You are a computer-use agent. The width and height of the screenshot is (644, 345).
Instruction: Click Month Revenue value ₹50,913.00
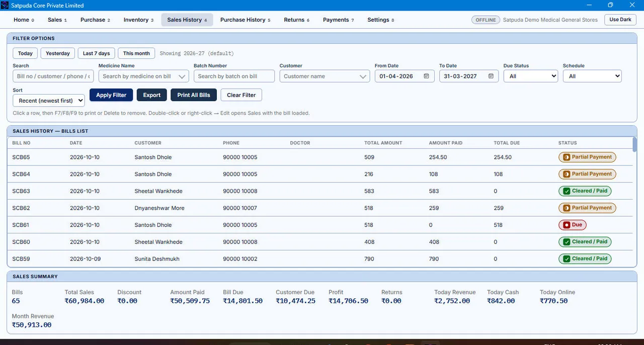[32, 325]
